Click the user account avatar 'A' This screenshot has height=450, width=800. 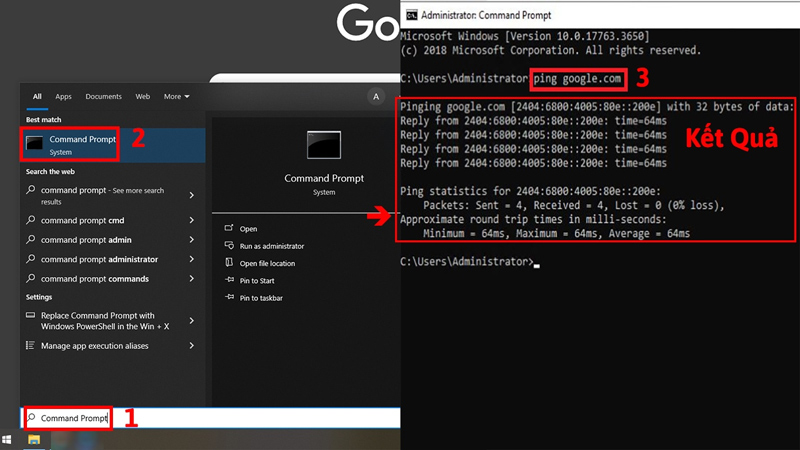[376, 97]
